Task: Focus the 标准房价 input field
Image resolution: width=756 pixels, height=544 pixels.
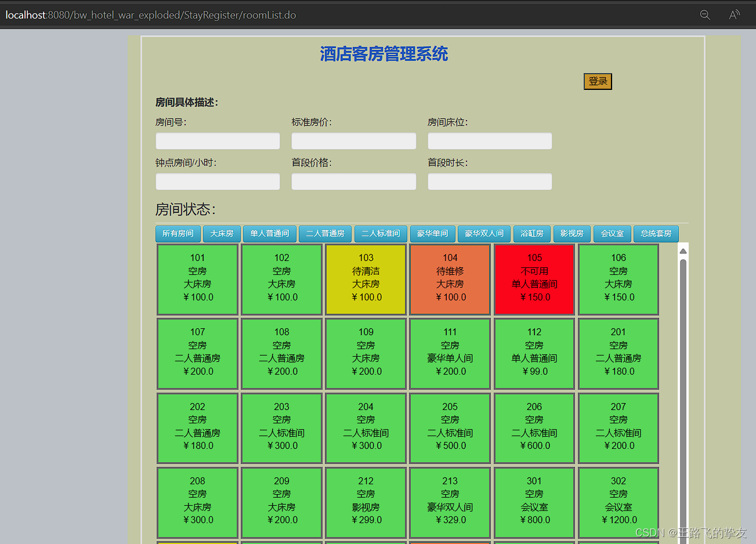Action: click(354, 141)
